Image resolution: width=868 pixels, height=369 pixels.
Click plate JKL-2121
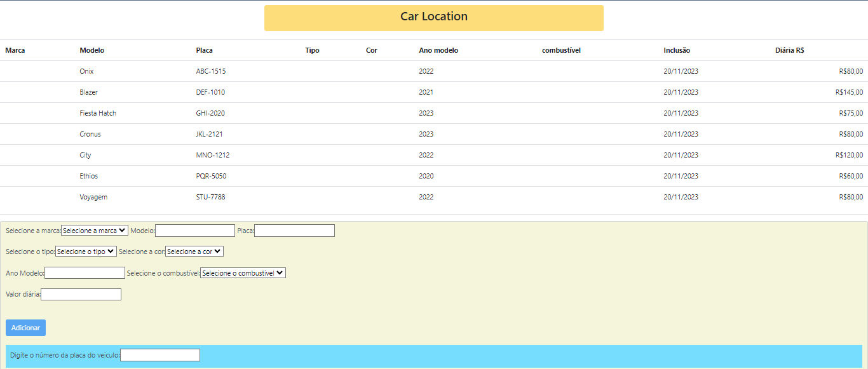click(x=210, y=134)
